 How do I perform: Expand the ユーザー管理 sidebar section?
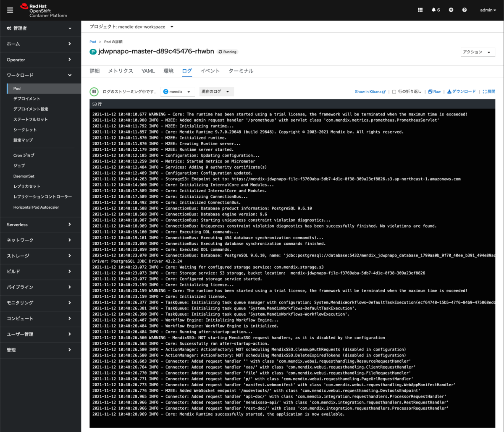point(40,334)
